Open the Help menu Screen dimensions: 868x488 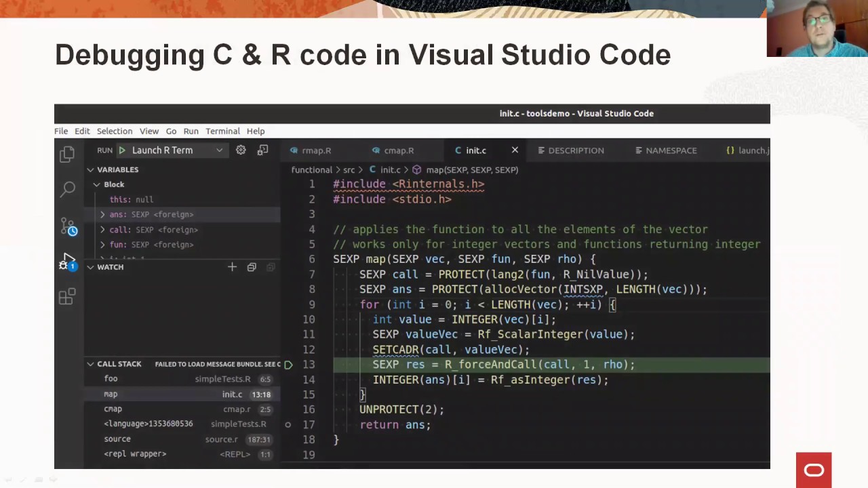(256, 131)
